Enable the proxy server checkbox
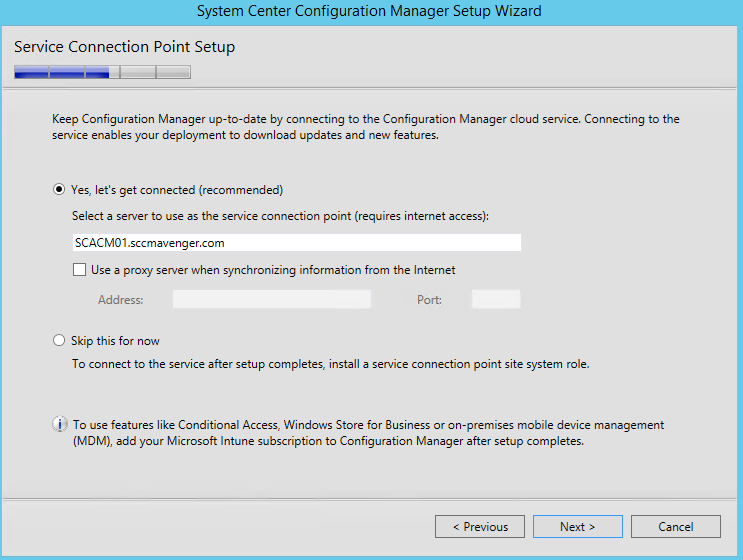The image size is (743, 560). coord(79,269)
